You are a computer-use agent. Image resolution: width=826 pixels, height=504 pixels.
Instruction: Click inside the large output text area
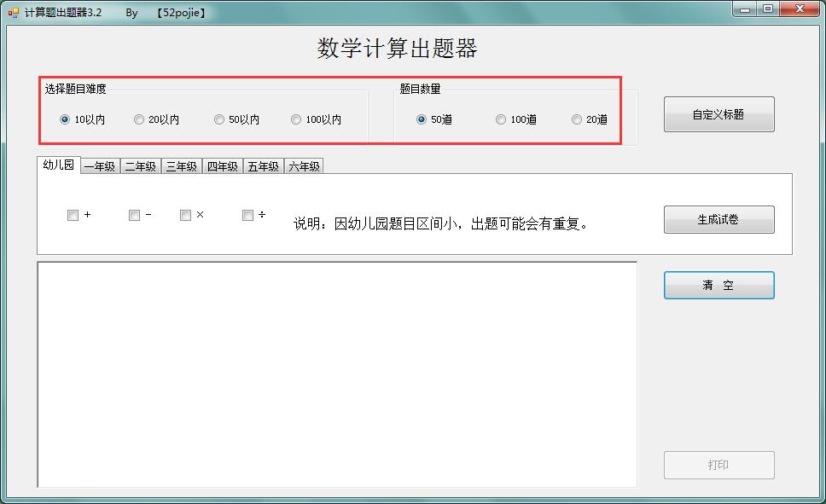(337, 374)
